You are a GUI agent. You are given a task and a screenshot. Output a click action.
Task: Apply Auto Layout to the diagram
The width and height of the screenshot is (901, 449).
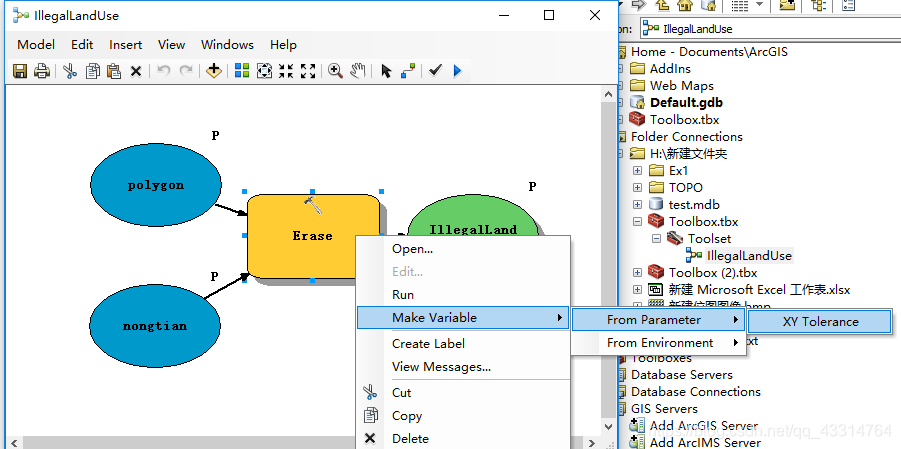(x=242, y=71)
